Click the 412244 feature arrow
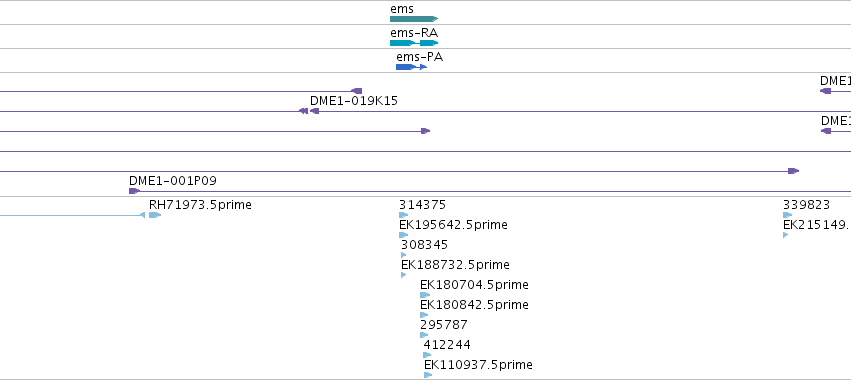851x380 pixels. [x=427, y=355]
